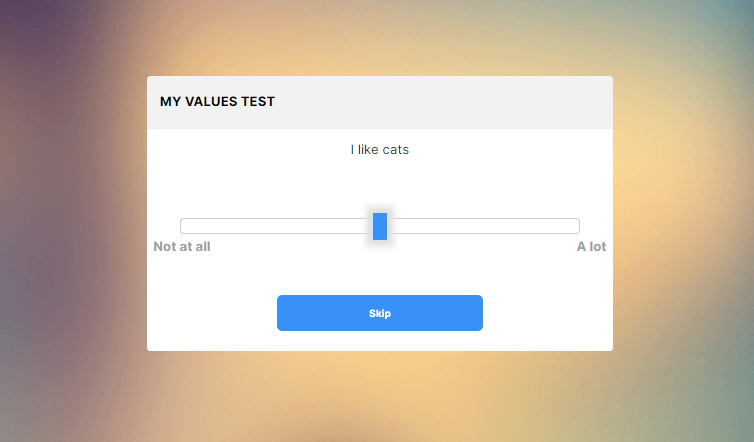The image size is (754, 442).
Task: Click slider track halfway between handle and left end
Action: pyautogui.click(x=280, y=226)
